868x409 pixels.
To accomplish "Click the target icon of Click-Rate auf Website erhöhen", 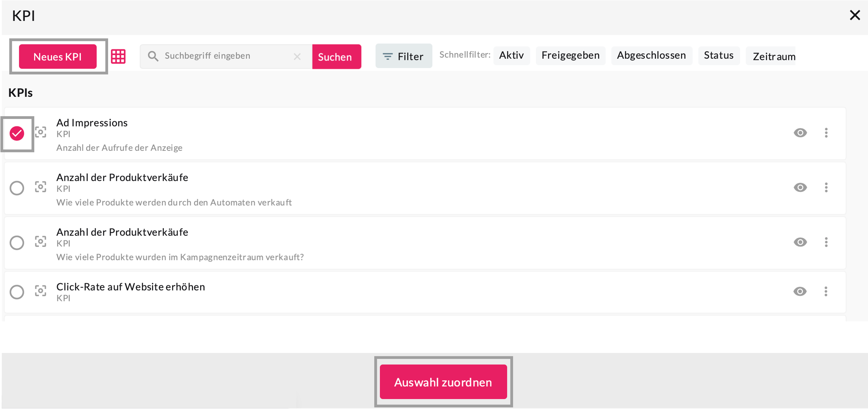I will point(41,291).
